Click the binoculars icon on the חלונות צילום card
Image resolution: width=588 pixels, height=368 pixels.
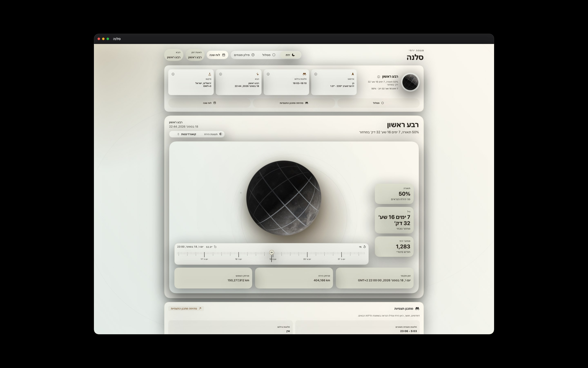coord(304,74)
